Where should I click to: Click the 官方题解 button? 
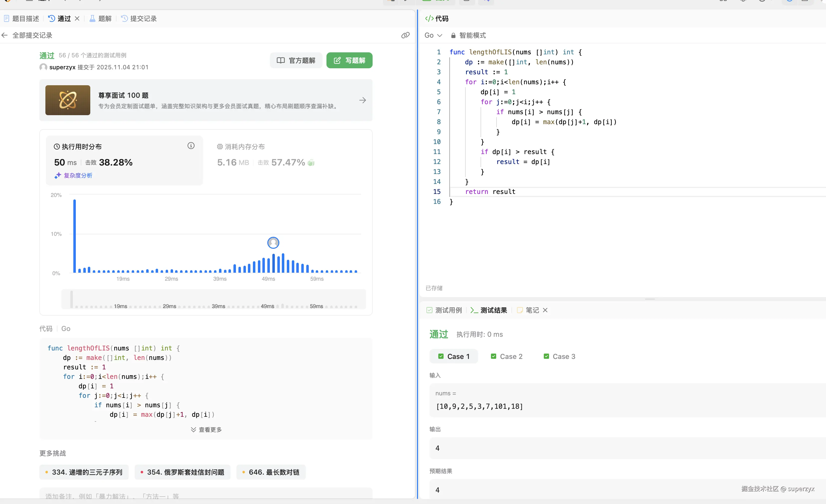click(296, 60)
